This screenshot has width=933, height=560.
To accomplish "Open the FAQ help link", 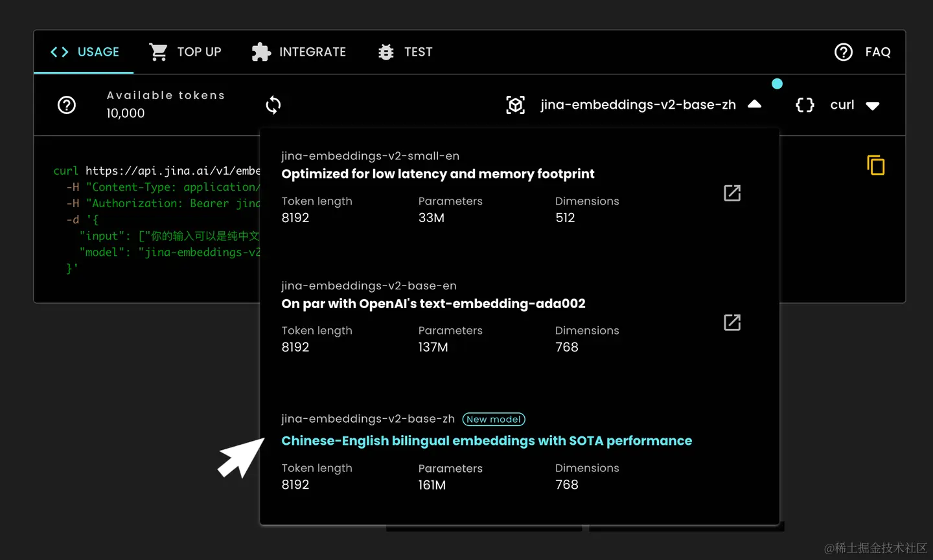I will [863, 52].
